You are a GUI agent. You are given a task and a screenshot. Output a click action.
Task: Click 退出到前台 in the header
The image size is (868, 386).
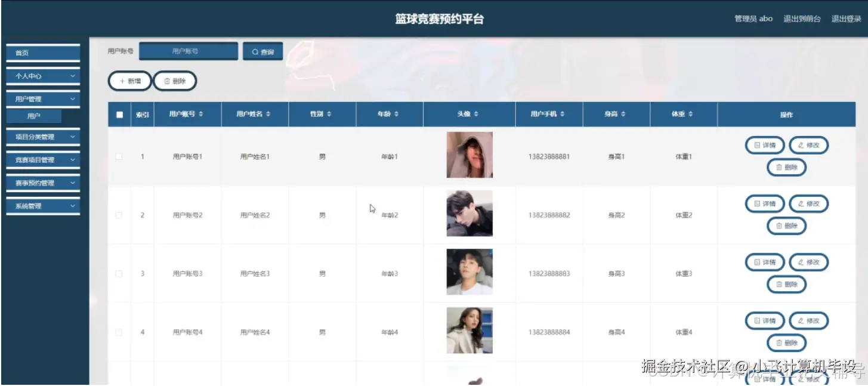[802, 18]
